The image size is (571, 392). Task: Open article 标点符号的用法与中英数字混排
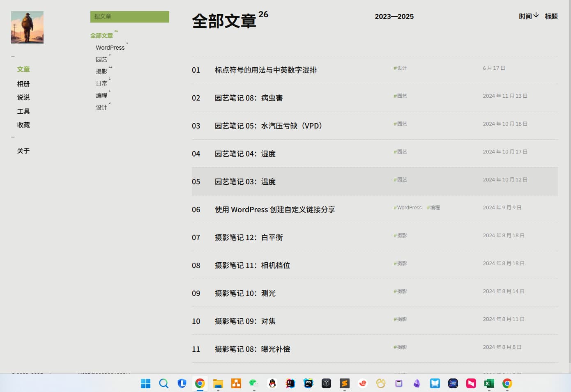coord(265,70)
